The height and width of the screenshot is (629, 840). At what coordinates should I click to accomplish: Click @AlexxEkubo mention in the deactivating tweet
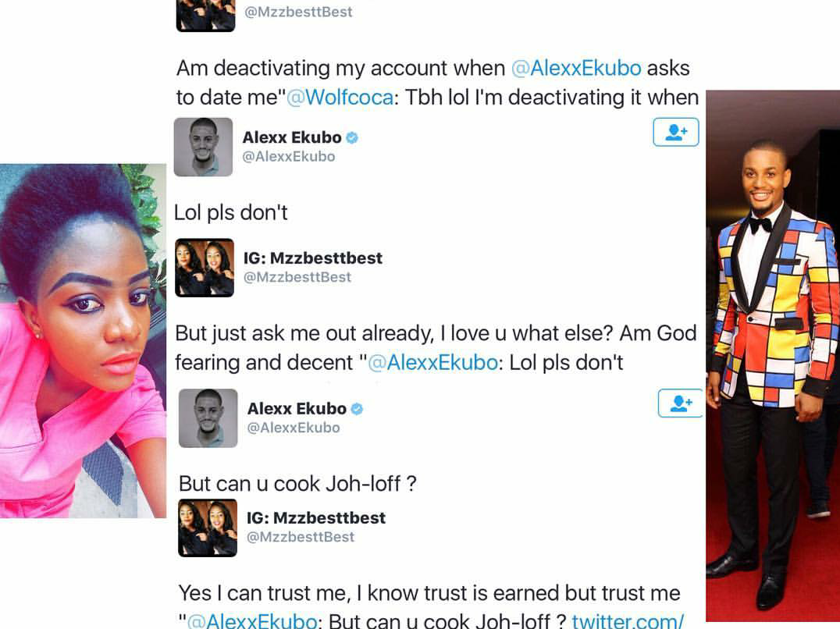tap(576, 68)
